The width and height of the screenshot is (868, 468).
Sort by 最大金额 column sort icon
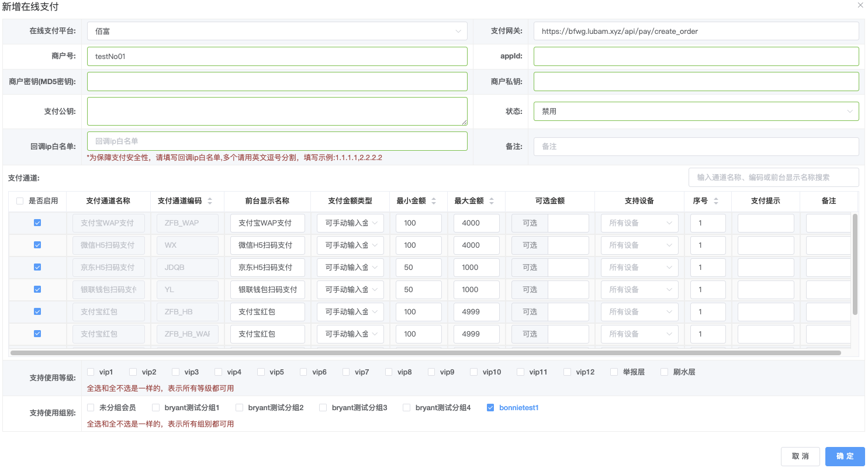492,201
